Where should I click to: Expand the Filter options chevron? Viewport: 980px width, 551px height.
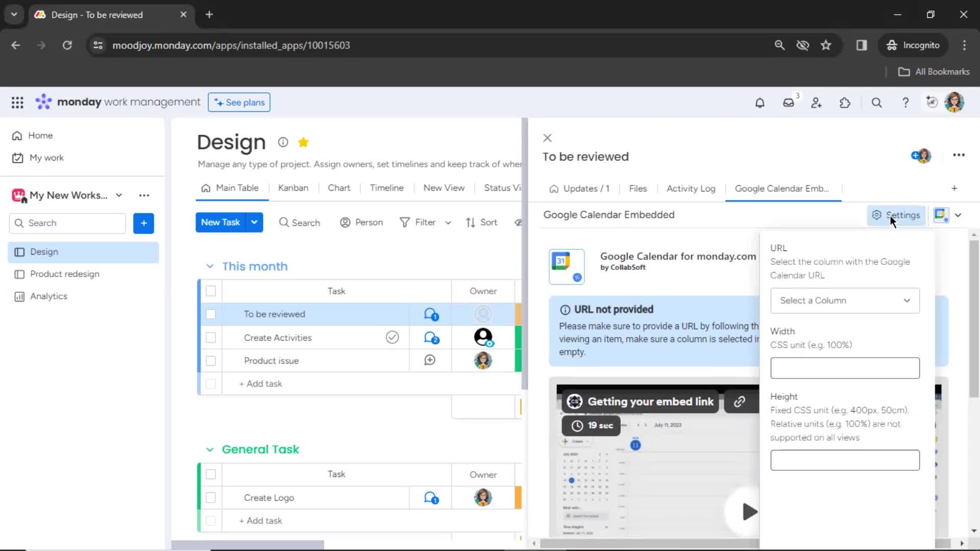pos(448,223)
